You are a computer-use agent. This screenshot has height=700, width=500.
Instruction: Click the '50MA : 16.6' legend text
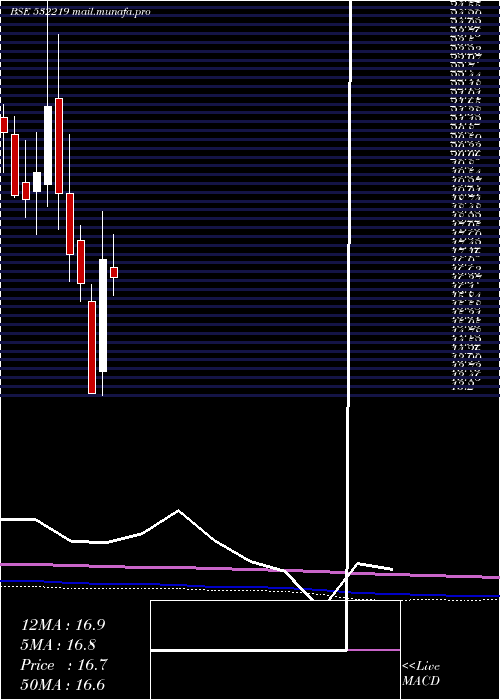pyautogui.click(x=63, y=685)
